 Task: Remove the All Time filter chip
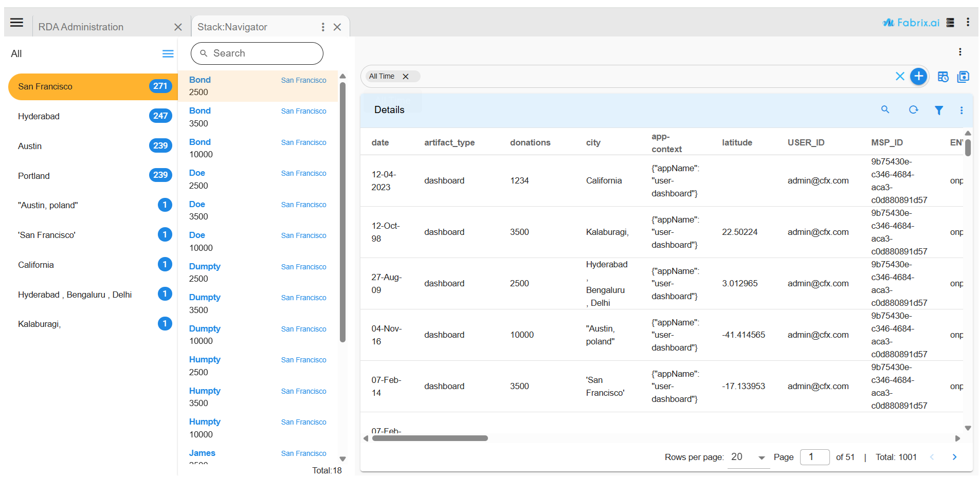point(406,77)
